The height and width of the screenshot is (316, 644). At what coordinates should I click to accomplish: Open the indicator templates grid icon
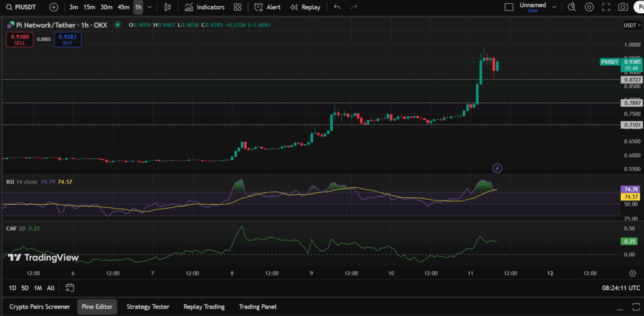tap(237, 7)
